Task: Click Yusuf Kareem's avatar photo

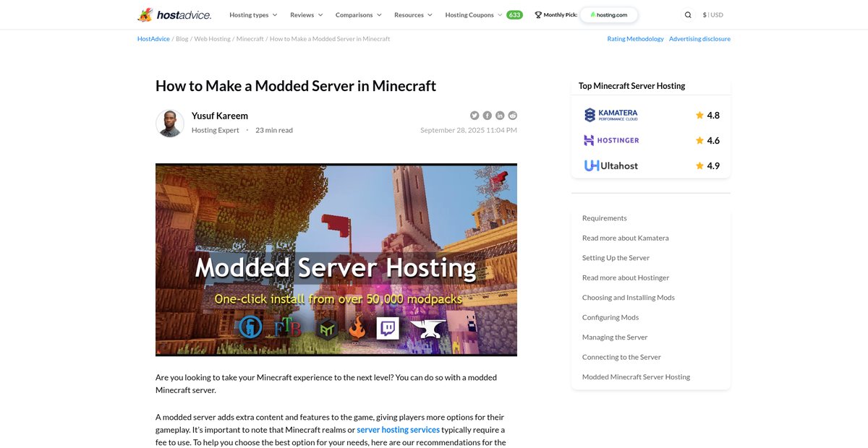Action: (x=170, y=123)
